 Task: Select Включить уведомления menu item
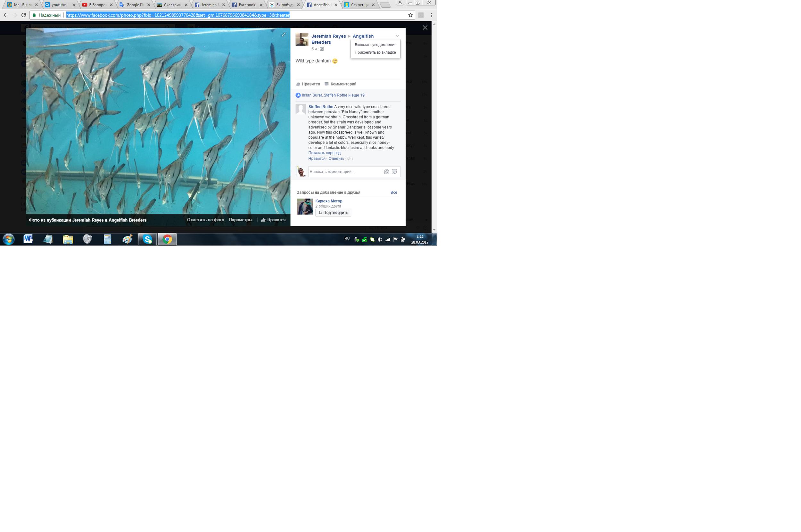pyautogui.click(x=375, y=45)
